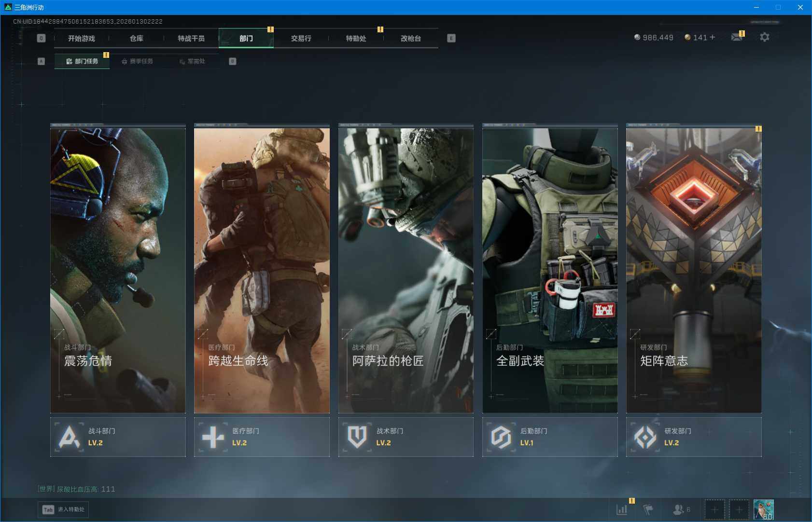The image size is (812, 522).
Task: Click the 战术部门 shield icon
Action: point(357,437)
